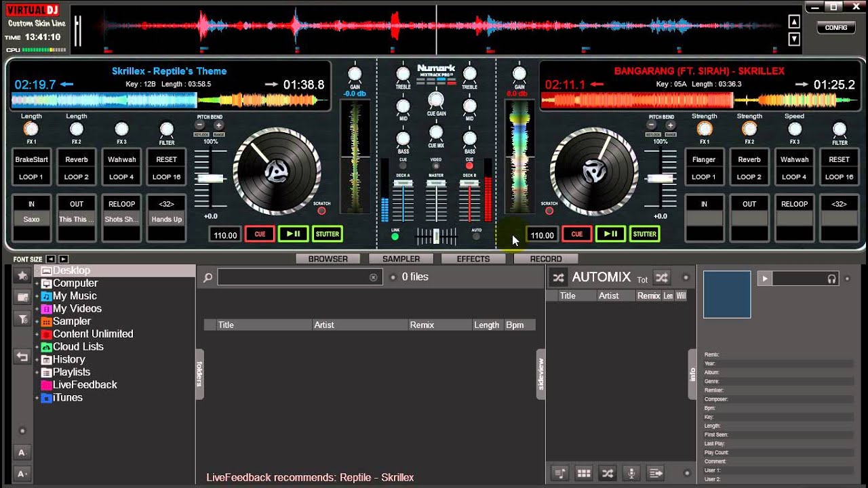The width and height of the screenshot is (868, 488).
Task: Toggle the Deck B CUE headphone button
Action: click(x=469, y=165)
